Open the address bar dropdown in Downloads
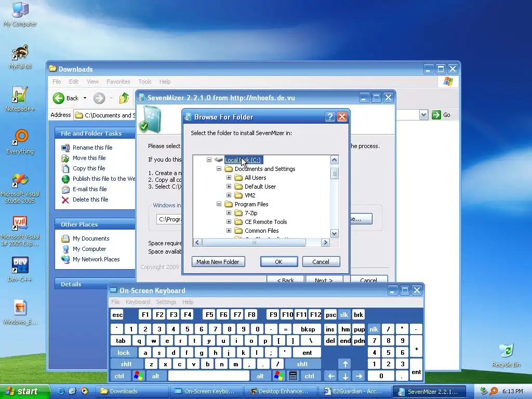Image resolution: width=532 pixels, height=399 pixels. pyautogui.click(x=423, y=115)
